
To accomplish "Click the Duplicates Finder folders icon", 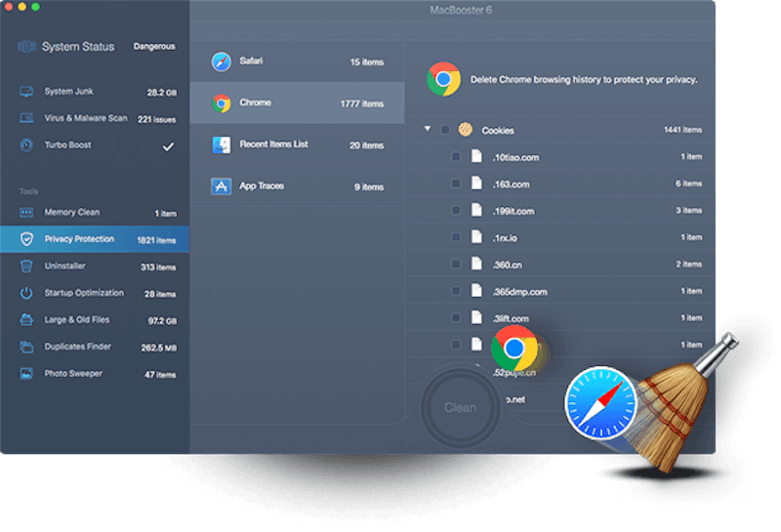I will (26, 347).
